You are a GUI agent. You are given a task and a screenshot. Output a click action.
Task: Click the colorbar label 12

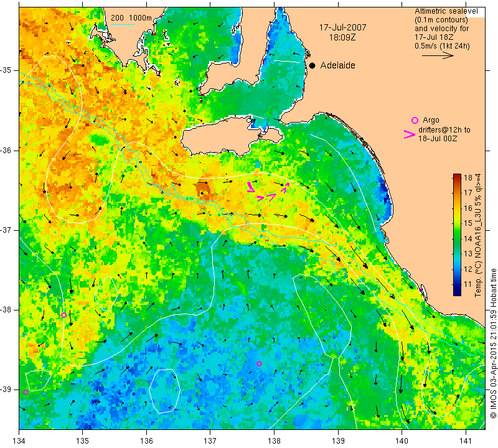pos(468,269)
